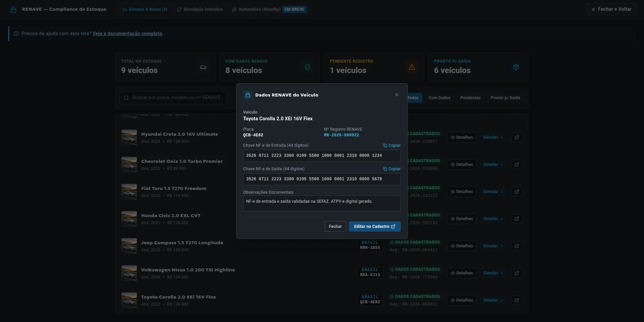Click the search magnifier icon
The height and width of the screenshot is (322, 644).
point(126,98)
